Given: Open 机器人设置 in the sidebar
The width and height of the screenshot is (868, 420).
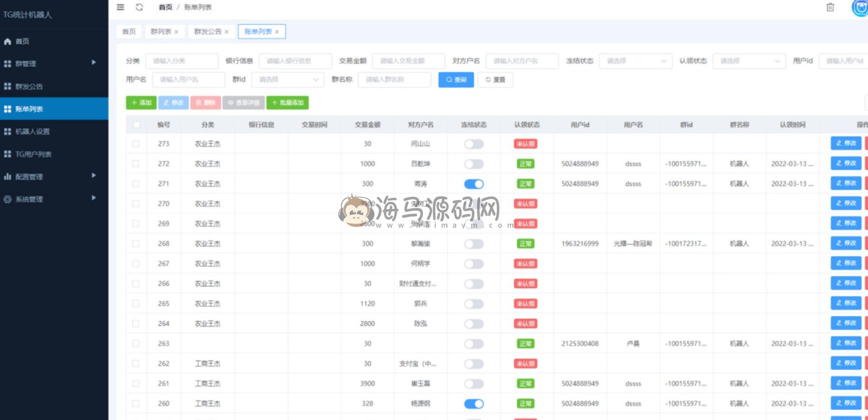Looking at the screenshot, I should (32, 131).
